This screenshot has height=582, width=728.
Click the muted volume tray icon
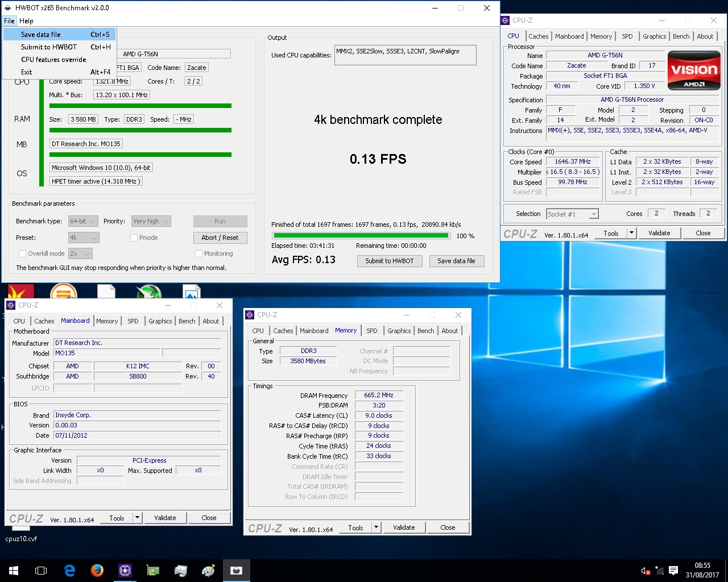[x=646, y=571]
